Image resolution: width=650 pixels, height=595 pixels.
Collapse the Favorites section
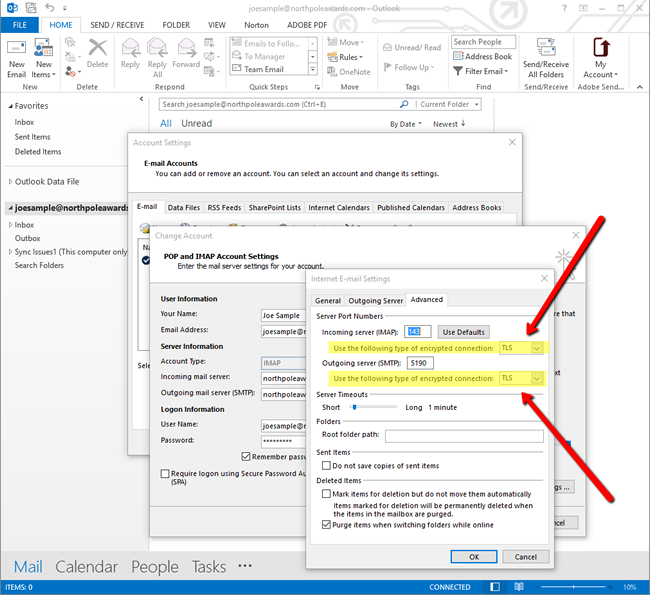click(10, 106)
